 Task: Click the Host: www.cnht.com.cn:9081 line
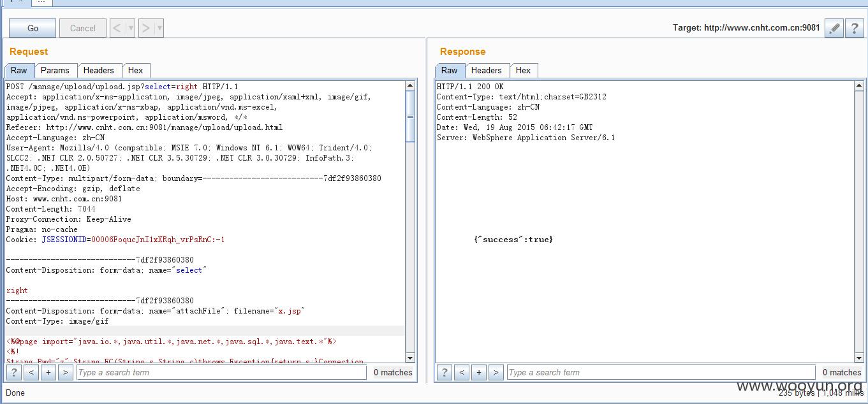pyautogui.click(x=64, y=199)
